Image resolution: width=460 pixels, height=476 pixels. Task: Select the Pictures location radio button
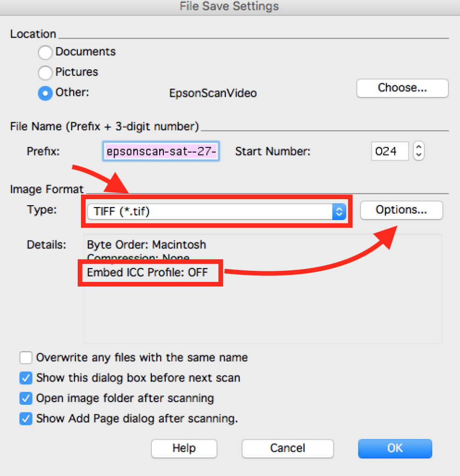[45, 73]
